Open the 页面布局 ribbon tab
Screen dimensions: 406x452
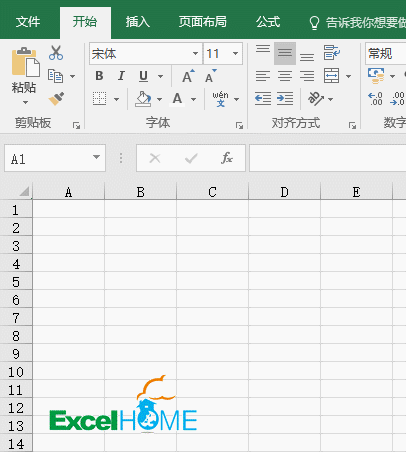(x=202, y=22)
